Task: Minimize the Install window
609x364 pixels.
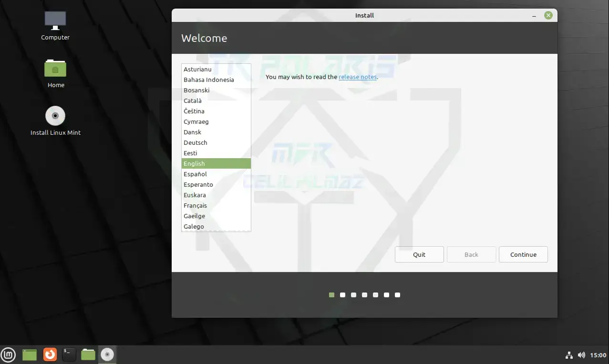Action: 534,16
